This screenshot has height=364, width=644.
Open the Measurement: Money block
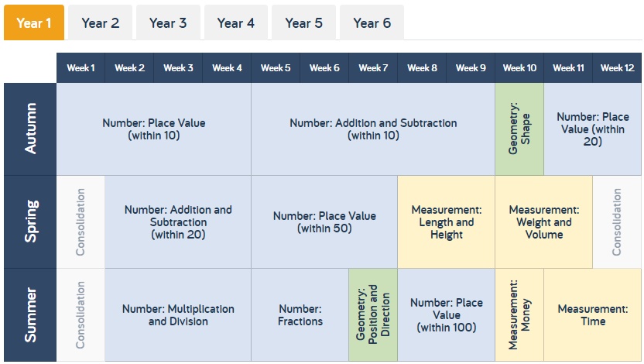click(x=519, y=315)
